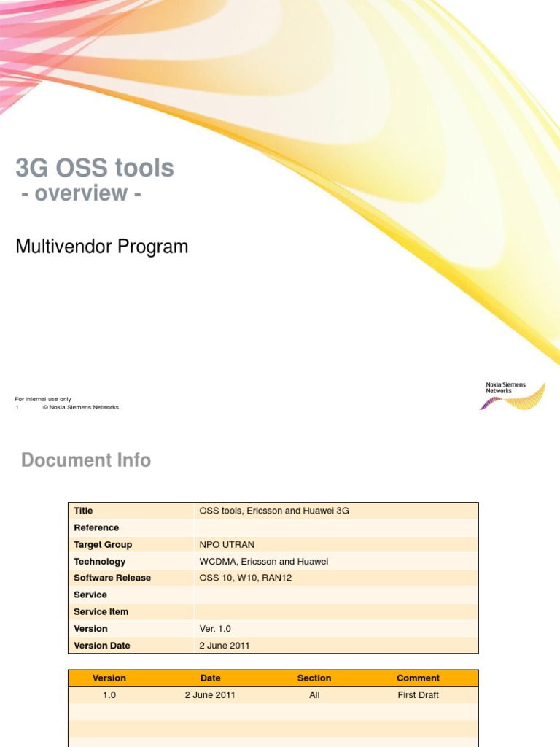
Task: Click the slide number '1' in footer
Action: (17, 407)
